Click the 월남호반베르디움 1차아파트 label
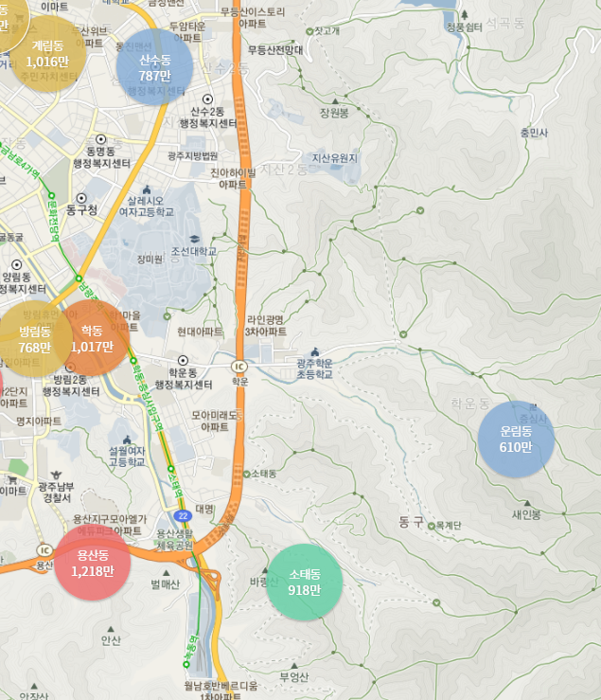601x700 pixels. click(221, 691)
